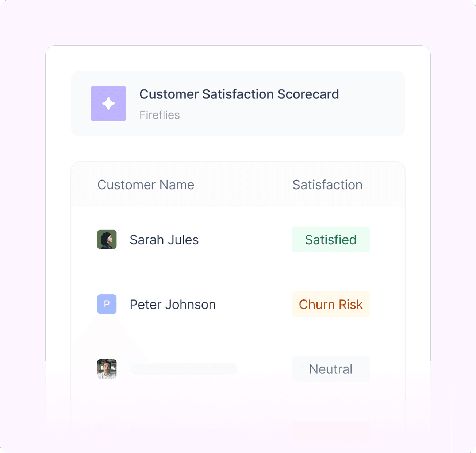Open Sarah Jules' profile avatar
The image size is (476, 453).
[107, 239]
